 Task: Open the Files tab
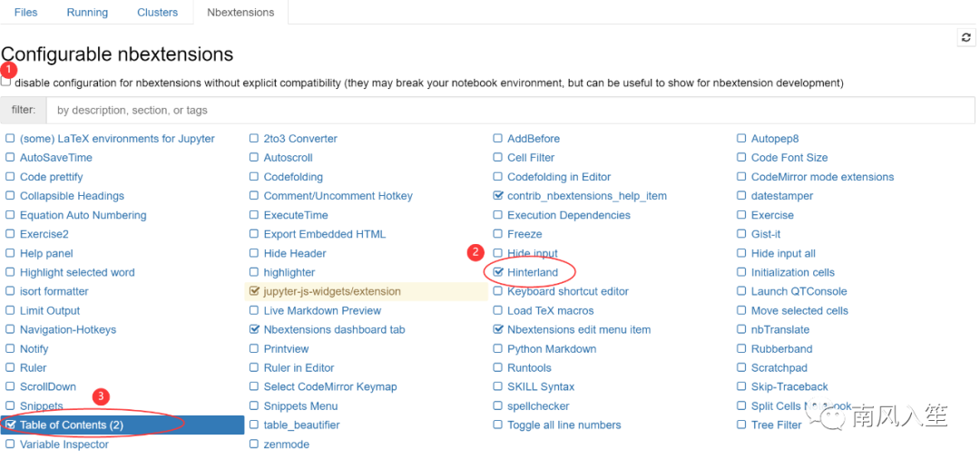25,13
